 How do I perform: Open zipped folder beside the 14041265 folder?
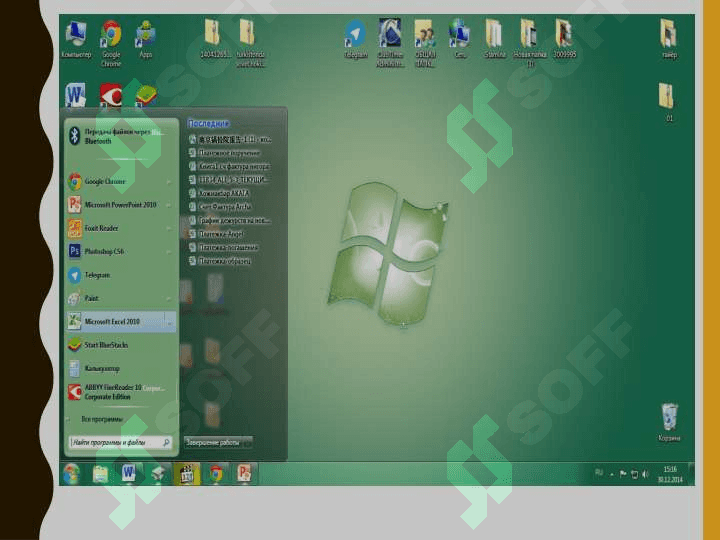(249, 43)
